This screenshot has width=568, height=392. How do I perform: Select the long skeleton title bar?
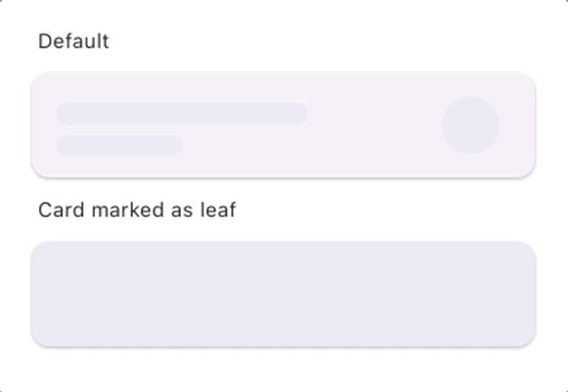[181, 114]
